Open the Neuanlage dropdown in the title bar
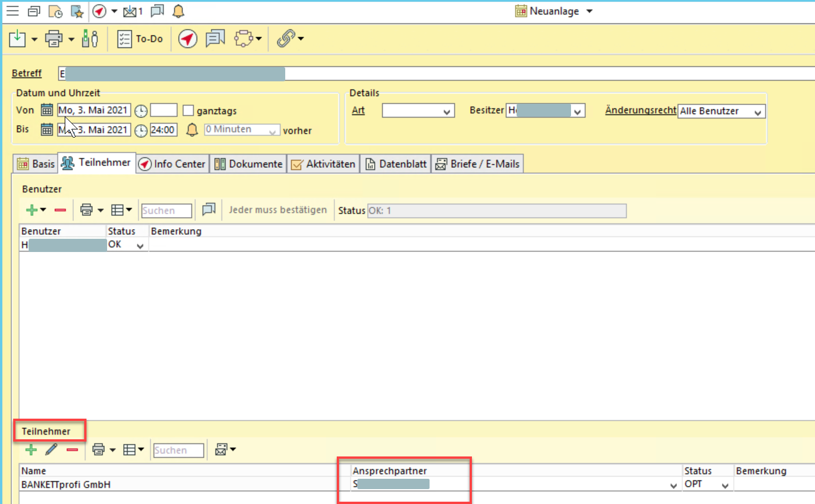815x504 pixels. pos(589,11)
